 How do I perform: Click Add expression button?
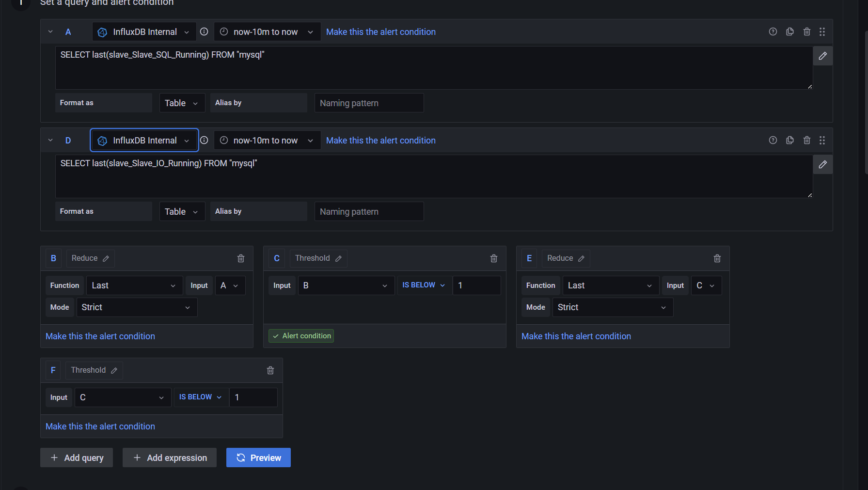(170, 458)
